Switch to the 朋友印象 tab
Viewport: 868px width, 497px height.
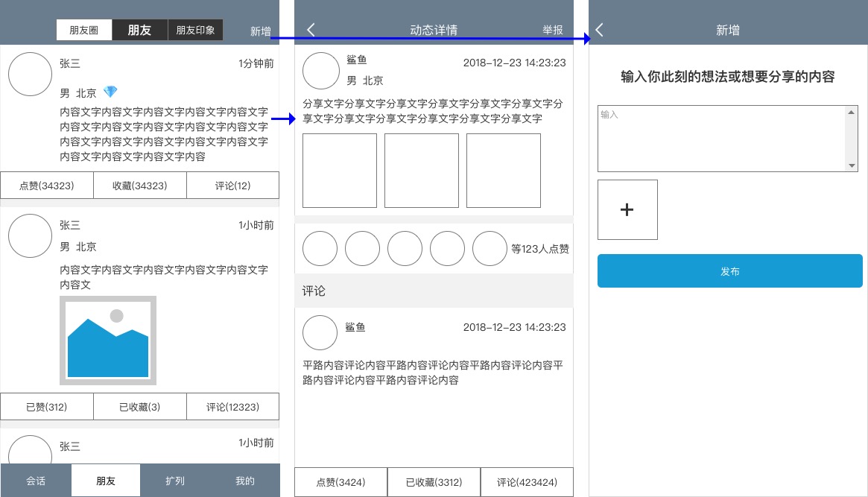[195, 30]
